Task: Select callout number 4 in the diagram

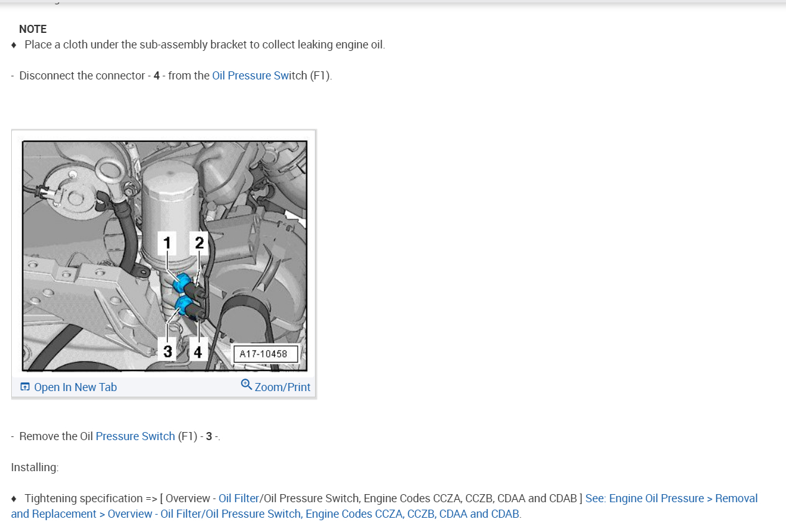Action: click(x=198, y=351)
